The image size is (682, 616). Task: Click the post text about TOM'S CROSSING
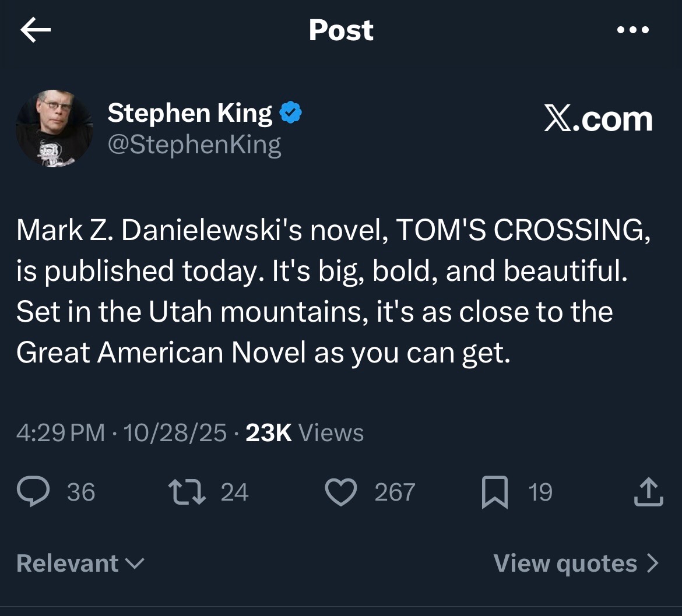pyautogui.click(x=332, y=291)
